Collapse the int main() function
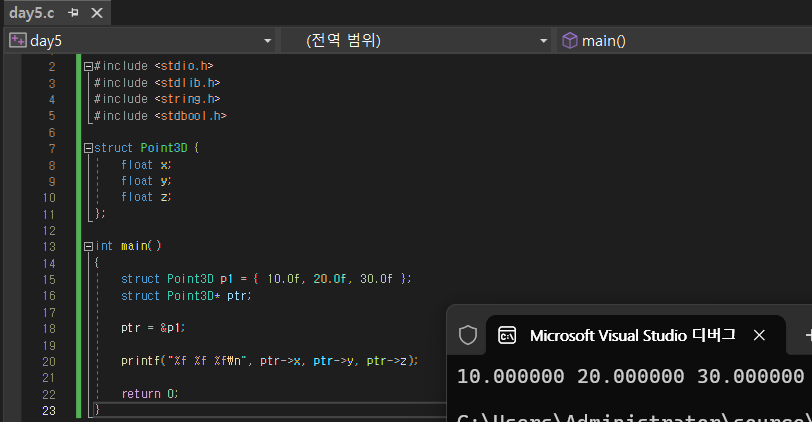Image resolution: width=812 pixels, height=422 pixels. click(x=88, y=246)
